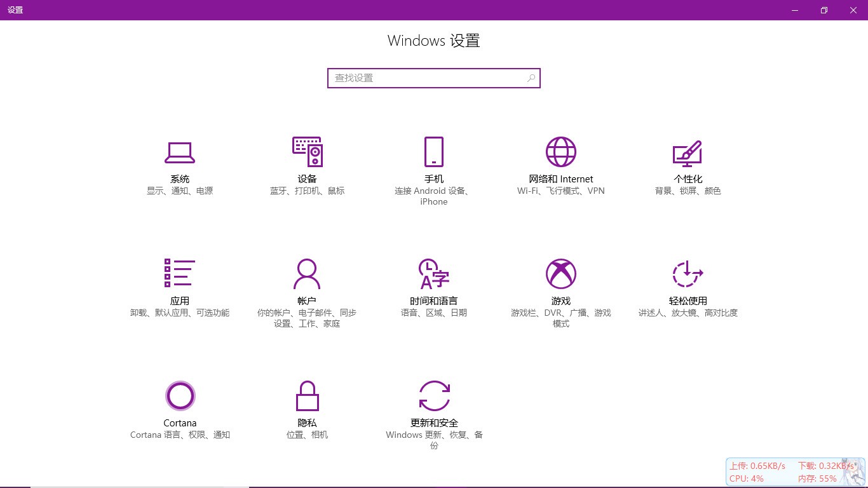
Task: Click the CPU usage in monitor widget
Action: point(747,478)
